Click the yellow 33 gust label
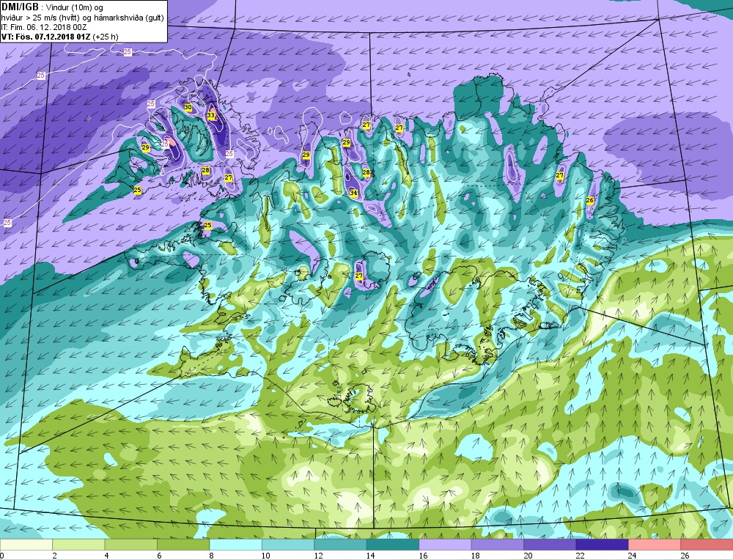Image resolution: width=733 pixels, height=560 pixels. tap(211, 115)
